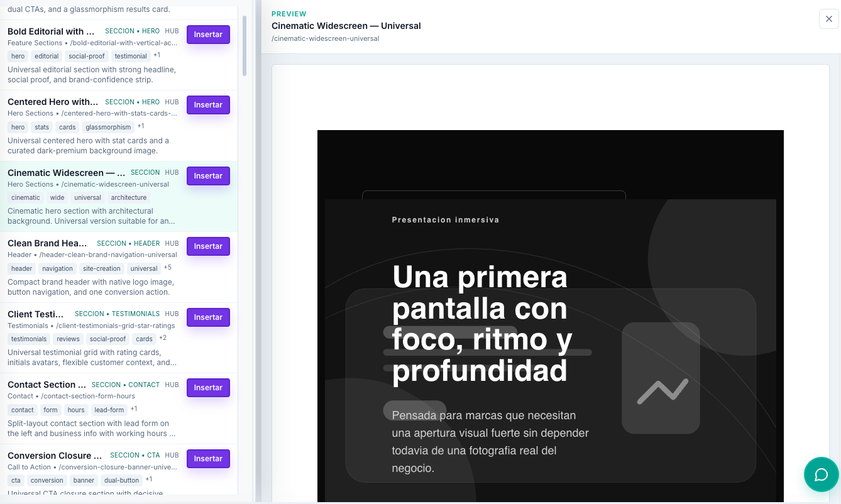Select the Clean Brand Header title

tap(48, 243)
